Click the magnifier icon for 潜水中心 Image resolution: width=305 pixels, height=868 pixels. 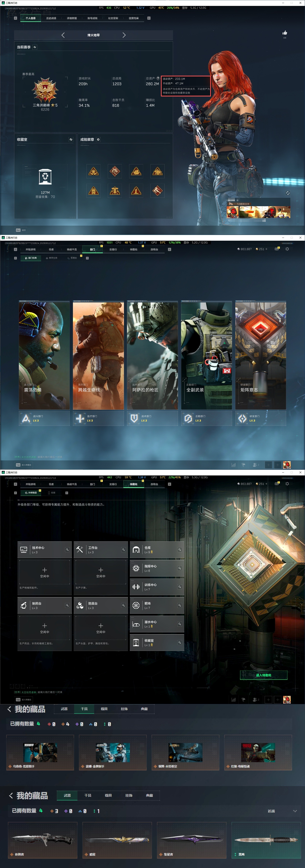pyautogui.click(x=180, y=624)
